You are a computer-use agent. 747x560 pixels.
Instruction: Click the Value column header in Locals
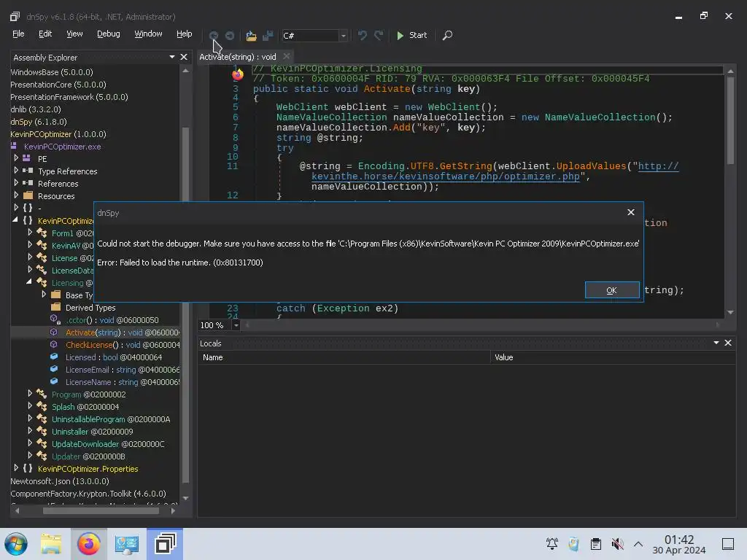613,357
